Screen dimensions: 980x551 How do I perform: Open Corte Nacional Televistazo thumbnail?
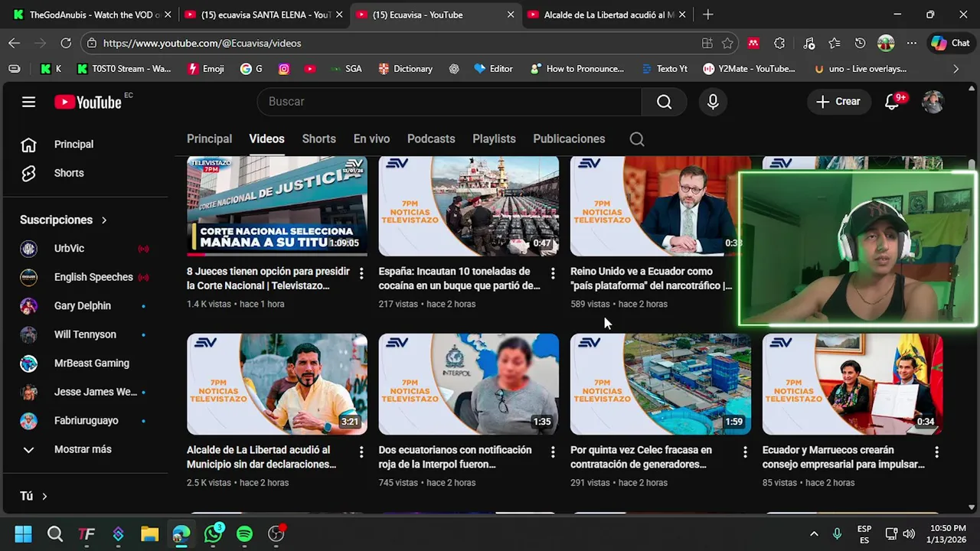click(x=277, y=206)
